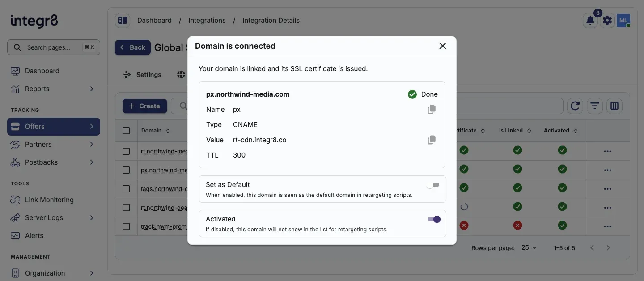Toggle the Set as Default switch
644x281 pixels.
[433, 185]
